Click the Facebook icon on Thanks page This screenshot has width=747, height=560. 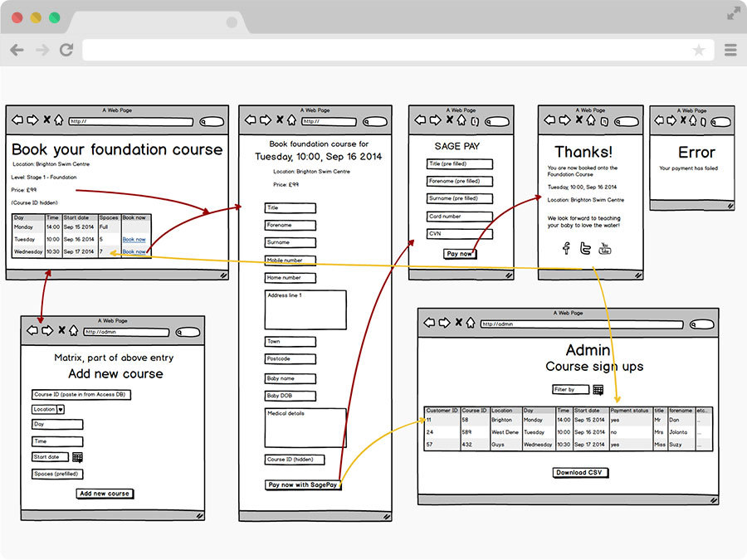[567, 248]
